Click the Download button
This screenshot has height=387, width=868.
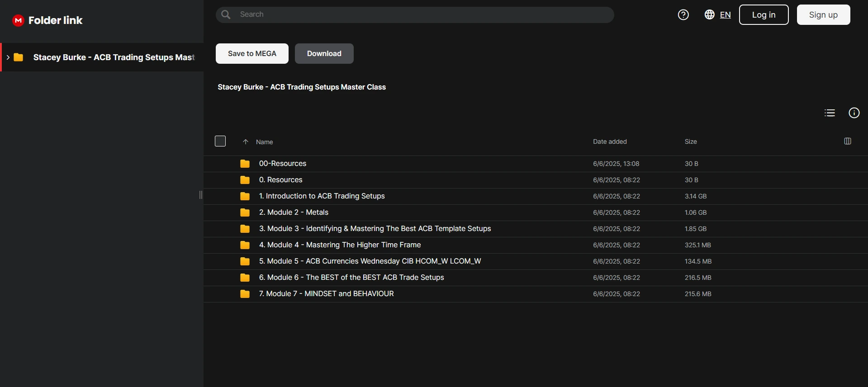click(324, 54)
